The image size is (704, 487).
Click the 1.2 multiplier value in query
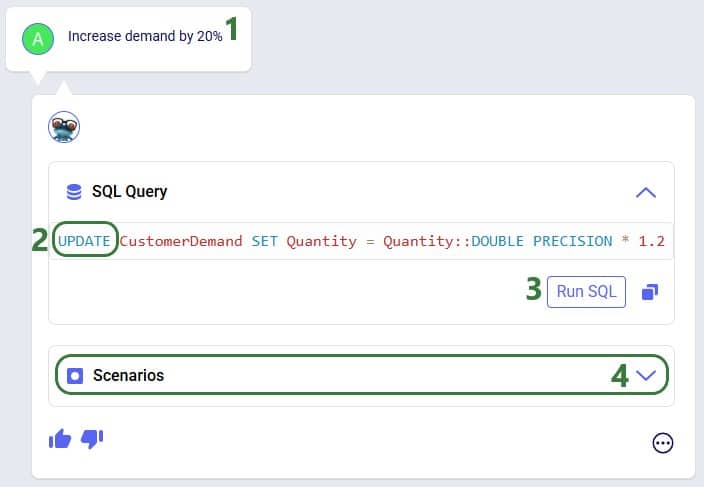(651, 241)
